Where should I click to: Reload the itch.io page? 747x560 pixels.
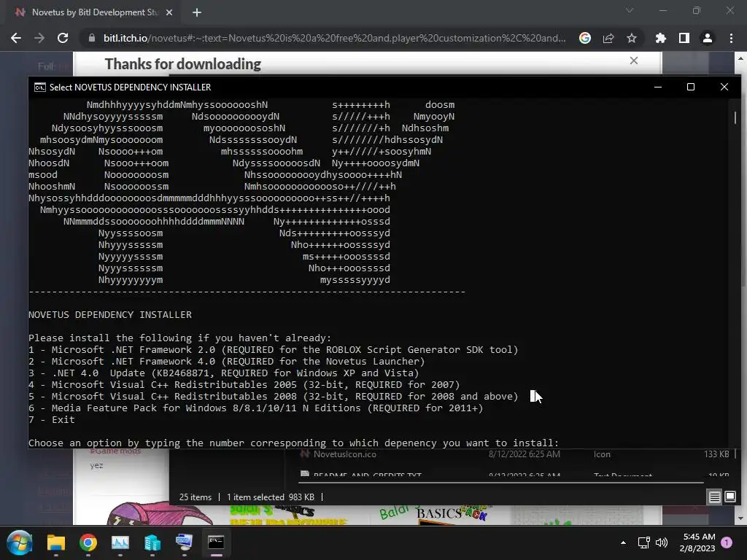click(x=63, y=38)
